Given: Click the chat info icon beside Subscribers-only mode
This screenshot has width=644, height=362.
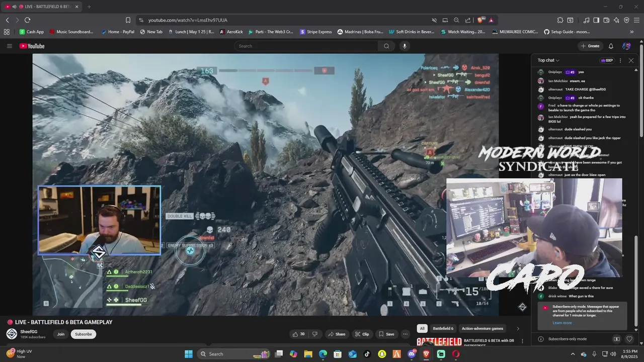Looking at the screenshot, I should (541, 339).
